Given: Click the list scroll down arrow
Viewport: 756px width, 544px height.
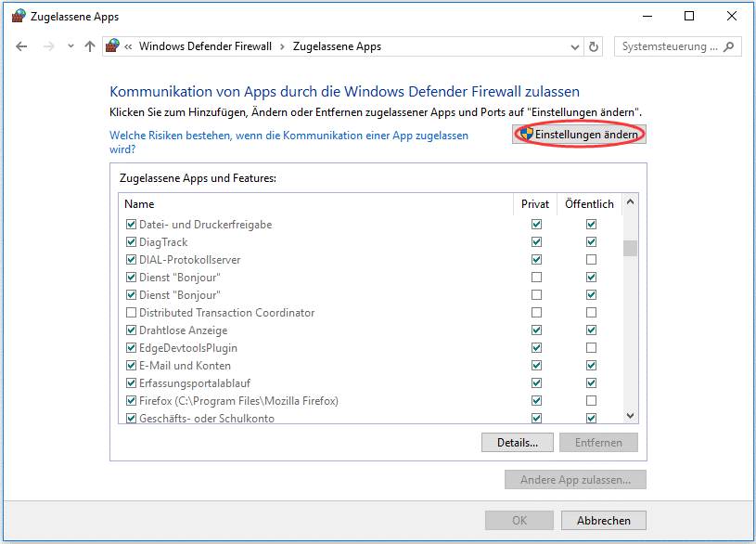Looking at the screenshot, I should (630, 416).
